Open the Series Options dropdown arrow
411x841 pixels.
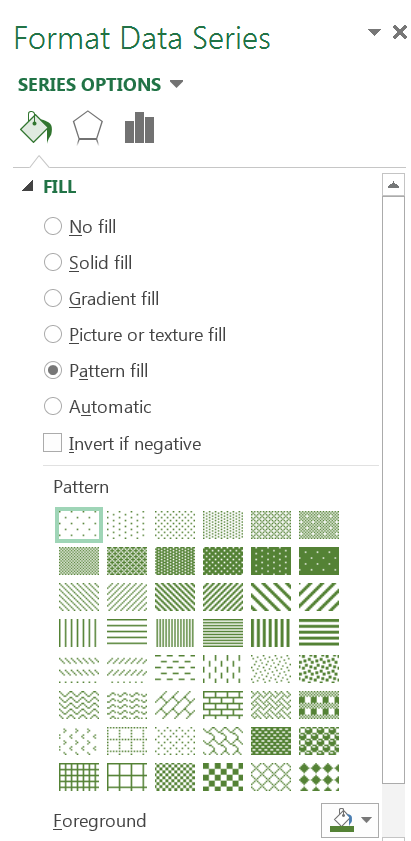click(x=175, y=84)
